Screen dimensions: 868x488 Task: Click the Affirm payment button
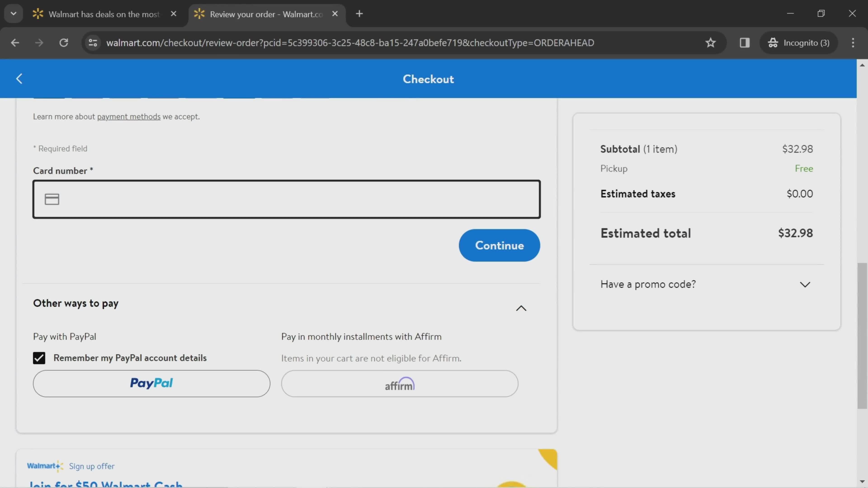400,384
